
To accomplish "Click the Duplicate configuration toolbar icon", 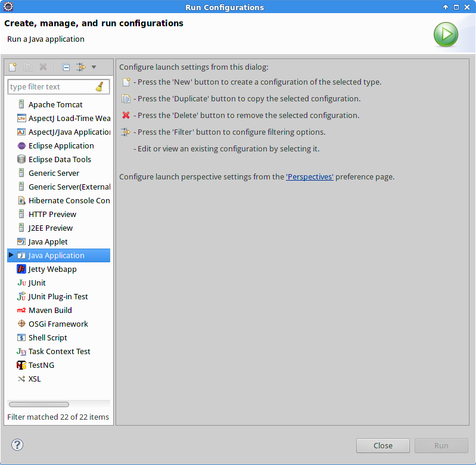I will (x=27, y=67).
